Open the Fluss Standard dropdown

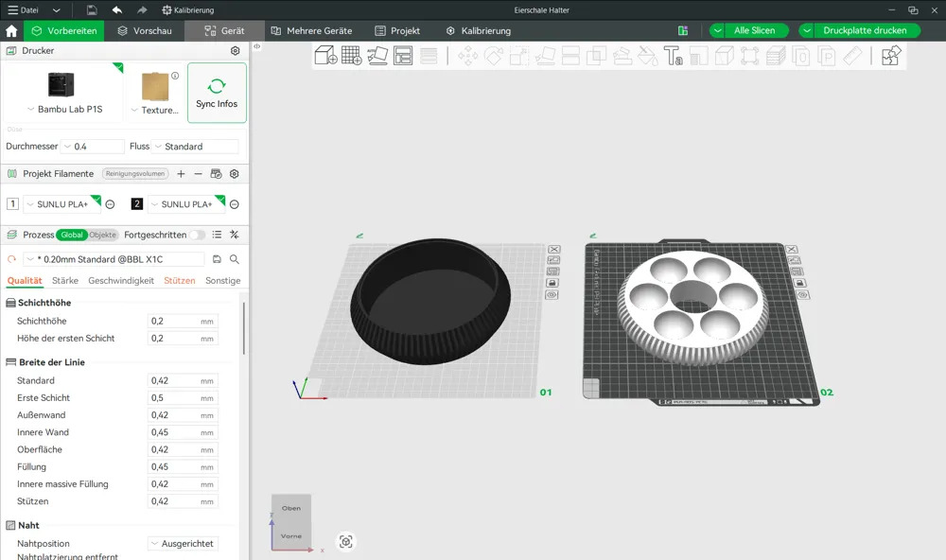click(x=195, y=147)
